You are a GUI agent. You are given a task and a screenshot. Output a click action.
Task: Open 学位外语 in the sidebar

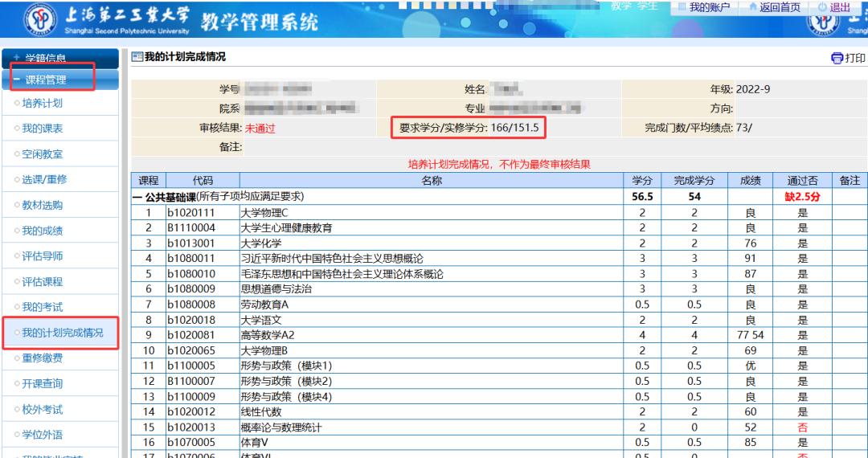[42, 435]
